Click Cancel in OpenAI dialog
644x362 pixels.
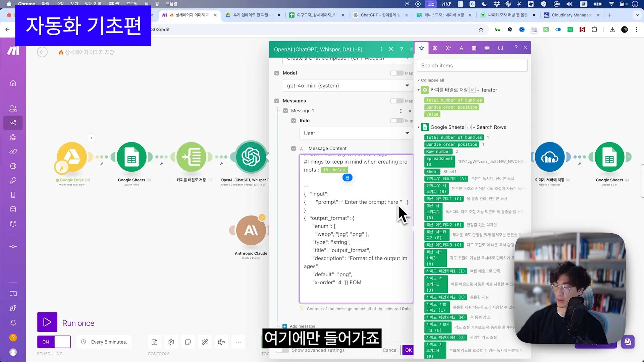coord(390,350)
